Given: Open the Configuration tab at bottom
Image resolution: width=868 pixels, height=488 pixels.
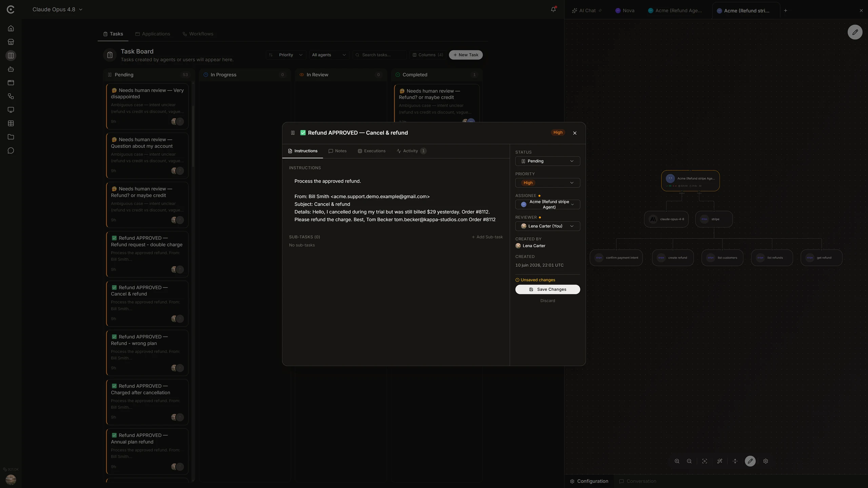Looking at the screenshot, I should coord(589,481).
